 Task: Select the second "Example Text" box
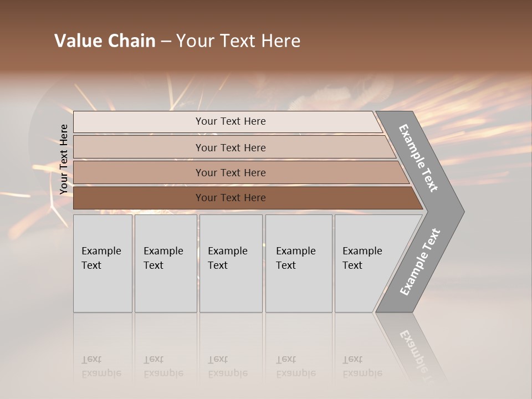165,263
